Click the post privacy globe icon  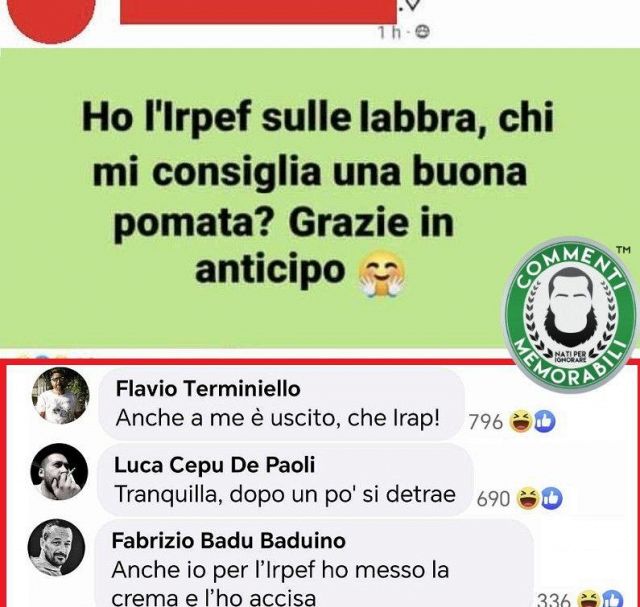pyautogui.click(x=422, y=32)
